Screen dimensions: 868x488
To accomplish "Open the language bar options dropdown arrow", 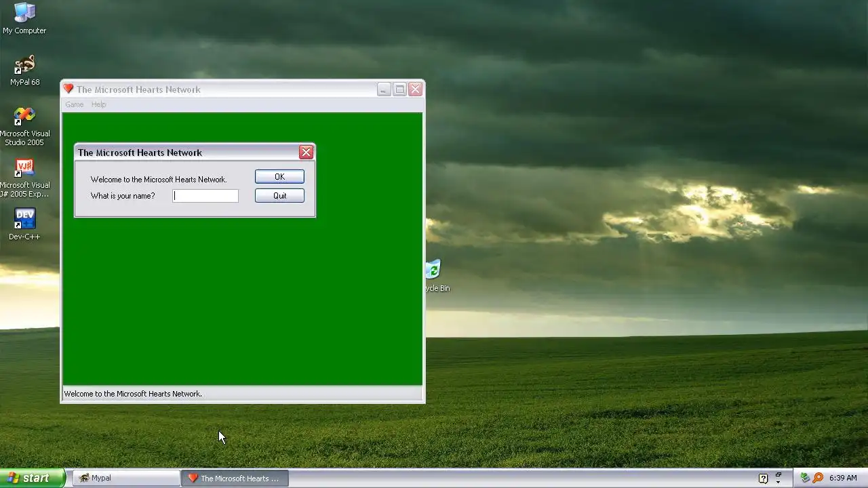I will tap(778, 482).
